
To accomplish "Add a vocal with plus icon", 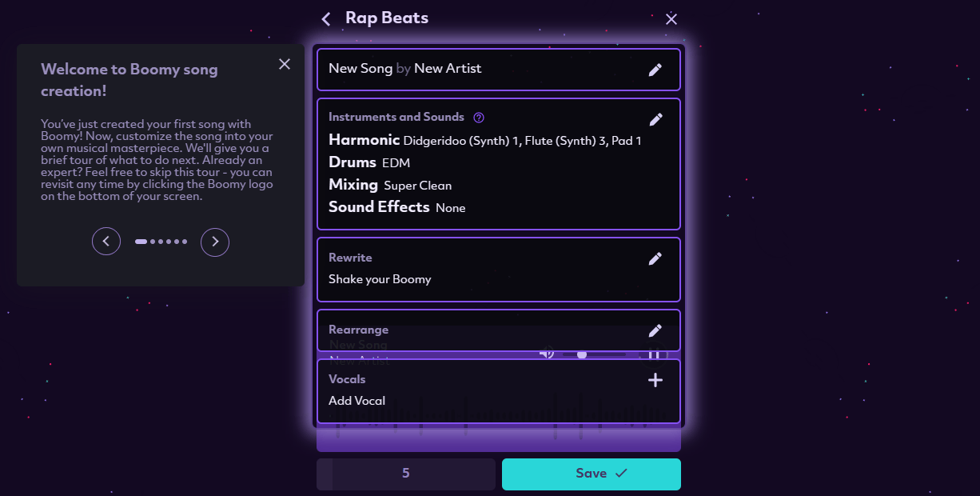I will pyautogui.click(x=655, y=380).
